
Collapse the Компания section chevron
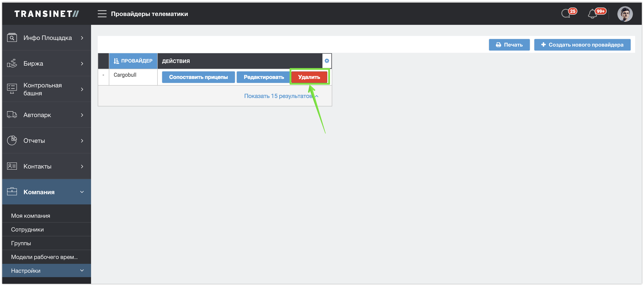click(x=82, y=192)
